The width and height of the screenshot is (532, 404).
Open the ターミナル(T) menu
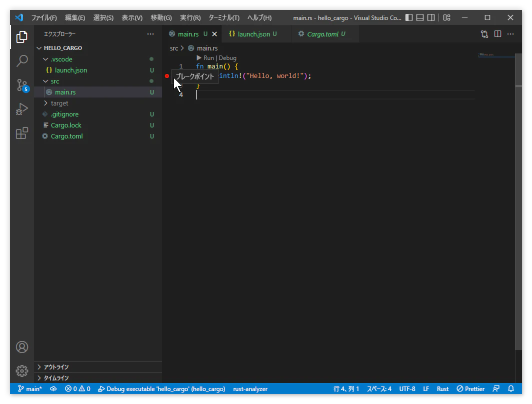[x=224, y=17]
